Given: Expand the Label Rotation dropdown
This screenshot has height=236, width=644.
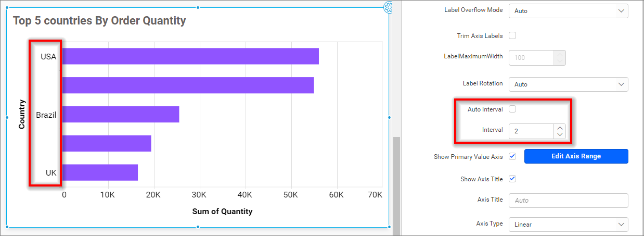Looking at the screenshot, I should tap(568, 84).
